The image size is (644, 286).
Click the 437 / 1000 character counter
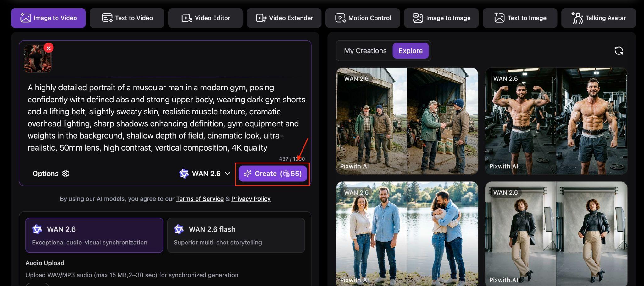pos(292,159)
